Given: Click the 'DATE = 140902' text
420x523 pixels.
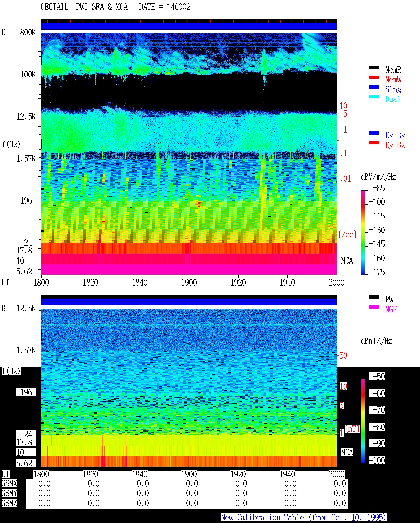Looking at the screenshot, I should pyautogui.click(x=165, y=7).
